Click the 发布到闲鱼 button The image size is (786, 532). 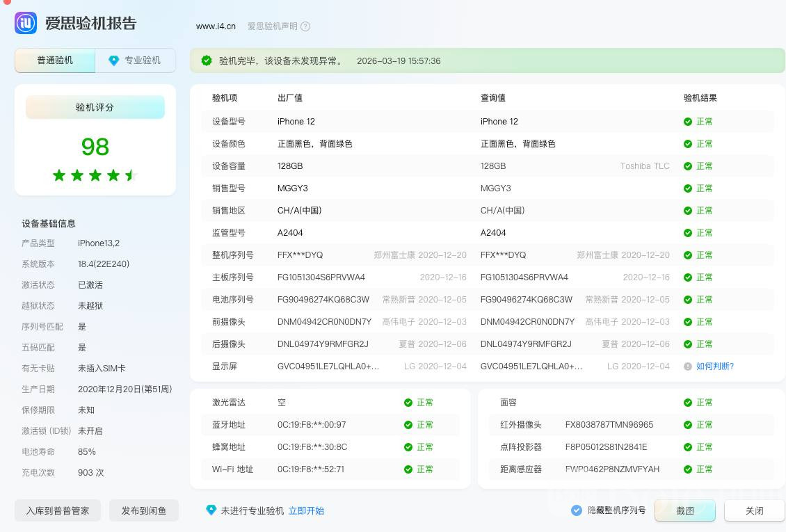(144, 510)
